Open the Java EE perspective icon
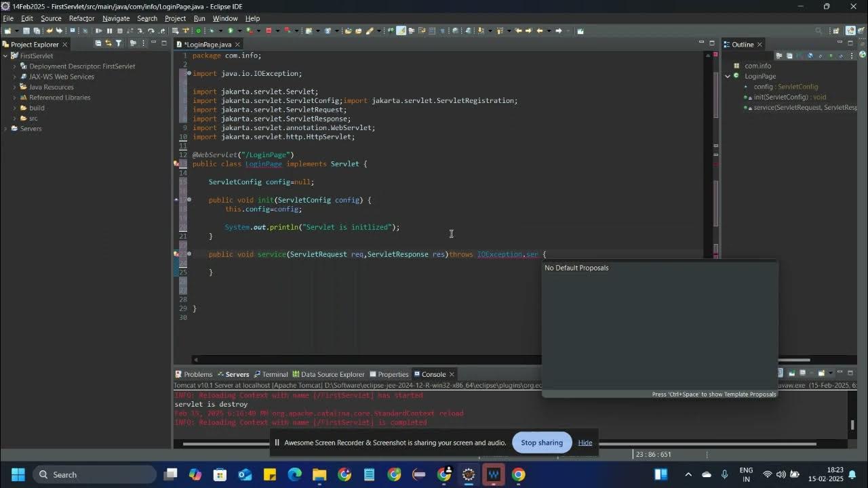Image resolution: width=868 pixels, height=488 pixels. pos(850,30)
